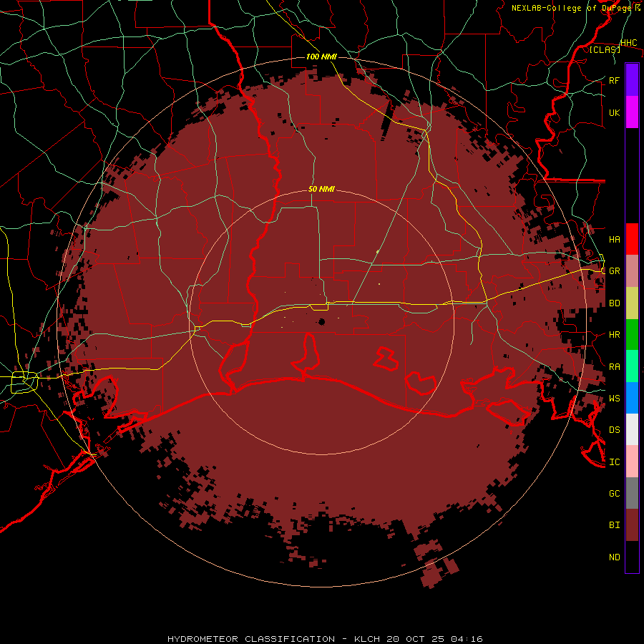Click the RA light green legend swatch
The height and width of the screenshot is (644, 644).
tap(632, 366)
